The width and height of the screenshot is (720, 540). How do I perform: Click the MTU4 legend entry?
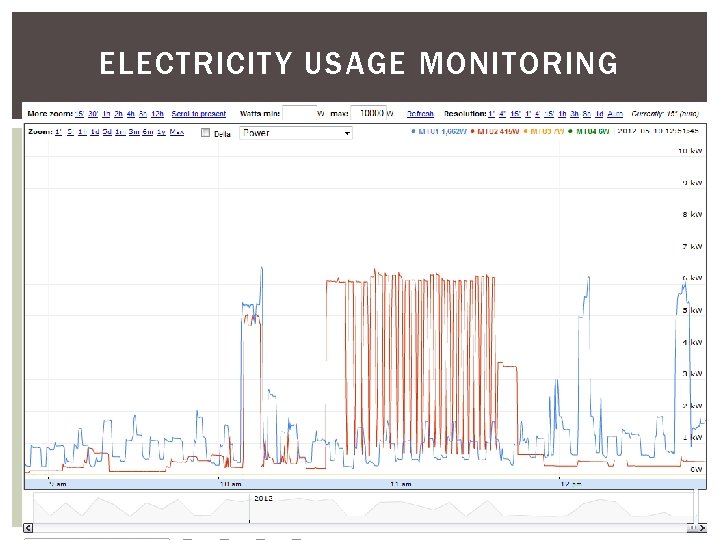point(589,131)
